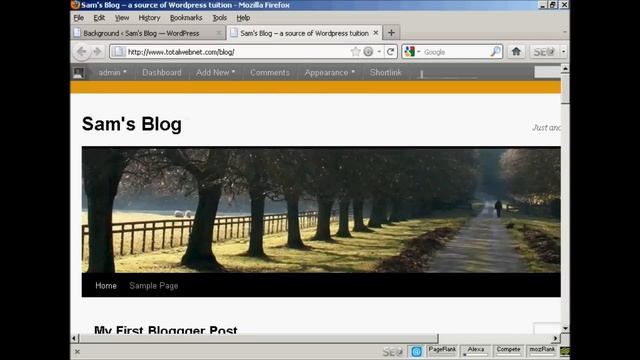The height and width of the screenshot is (360, 640).
Task: Open the Sample Page link
Action: [154, 286]
